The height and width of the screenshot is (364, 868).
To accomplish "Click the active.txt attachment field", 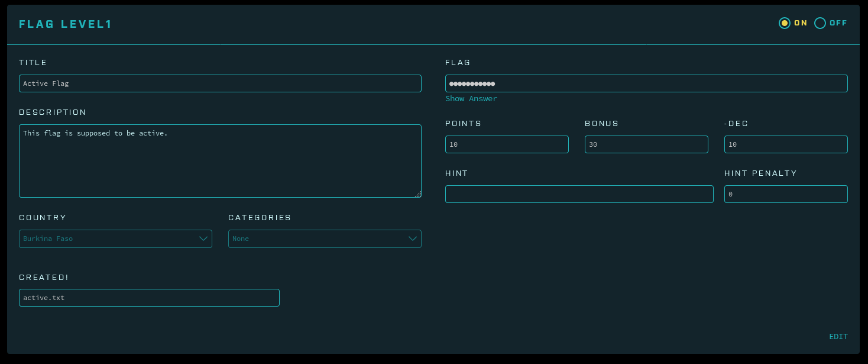I will coord(149,298).
